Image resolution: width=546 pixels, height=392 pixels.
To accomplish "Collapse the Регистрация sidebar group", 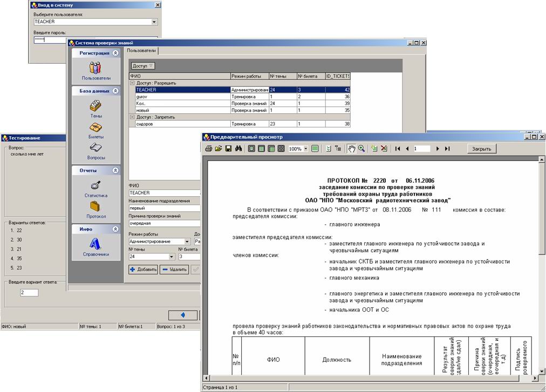I will 115,53.
